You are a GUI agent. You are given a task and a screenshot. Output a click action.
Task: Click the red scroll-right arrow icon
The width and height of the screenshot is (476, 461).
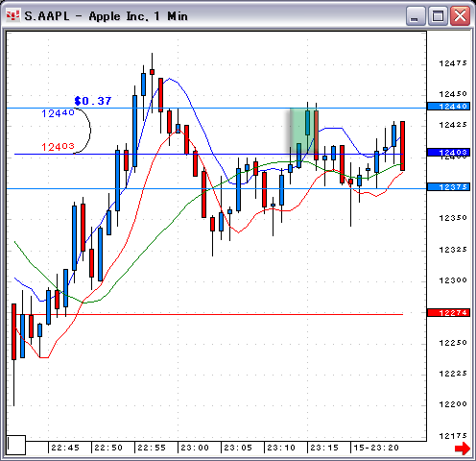coord(463,448)
